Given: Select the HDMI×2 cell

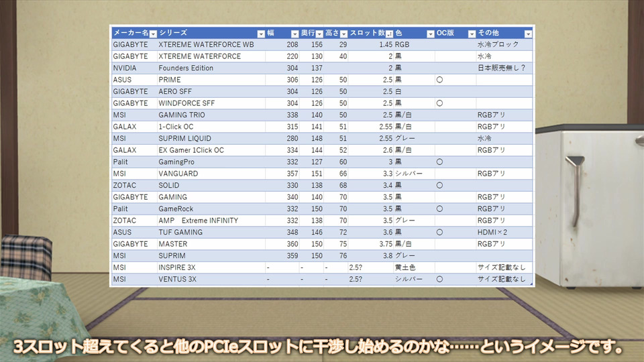Looking at the screenshot, I should (504, 233).
